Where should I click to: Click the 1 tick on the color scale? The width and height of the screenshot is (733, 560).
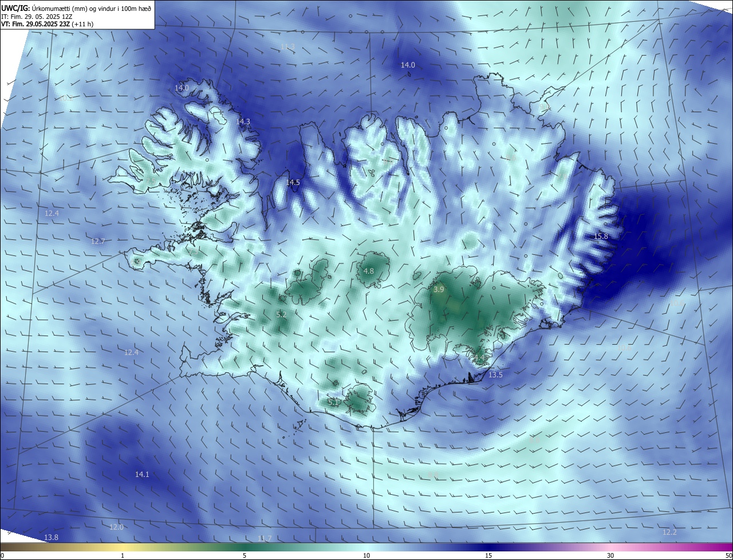tap(123, 556)
